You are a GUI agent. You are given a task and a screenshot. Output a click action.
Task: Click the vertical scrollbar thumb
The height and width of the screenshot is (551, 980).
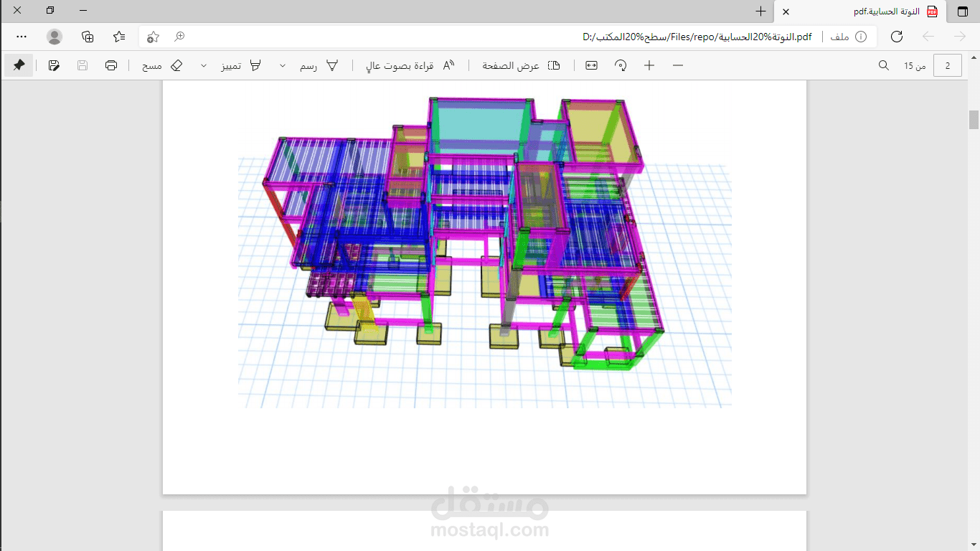pyautogui.click(x=974, y=119)
